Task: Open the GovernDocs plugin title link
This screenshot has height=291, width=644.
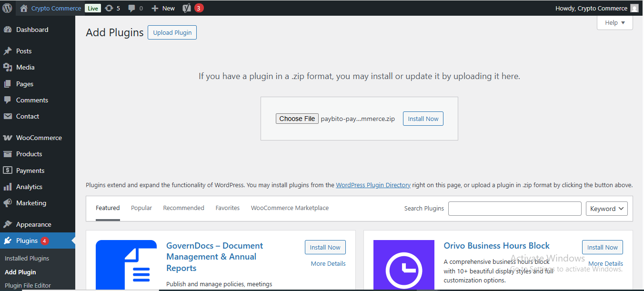Action: point(215,257)
